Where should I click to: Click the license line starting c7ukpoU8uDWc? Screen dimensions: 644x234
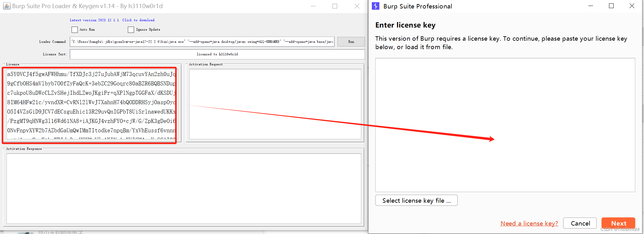coord(91,93)
